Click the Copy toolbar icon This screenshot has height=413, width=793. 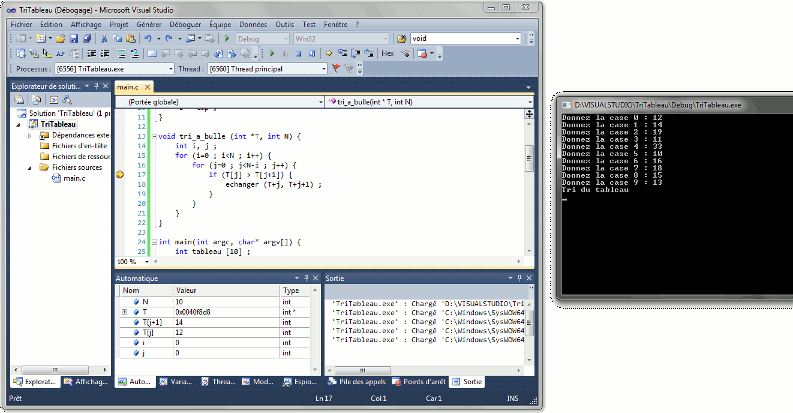(x=117, y=38)
